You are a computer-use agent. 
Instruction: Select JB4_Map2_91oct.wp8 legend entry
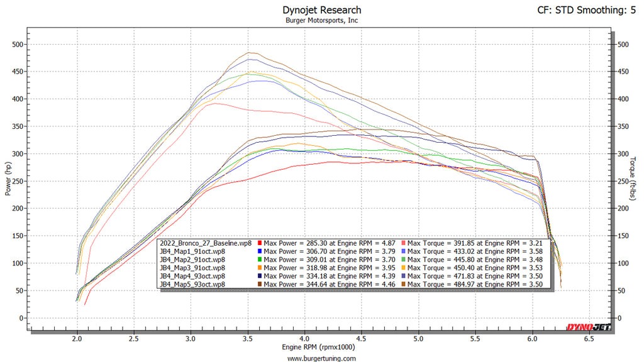tap(191, 259)
